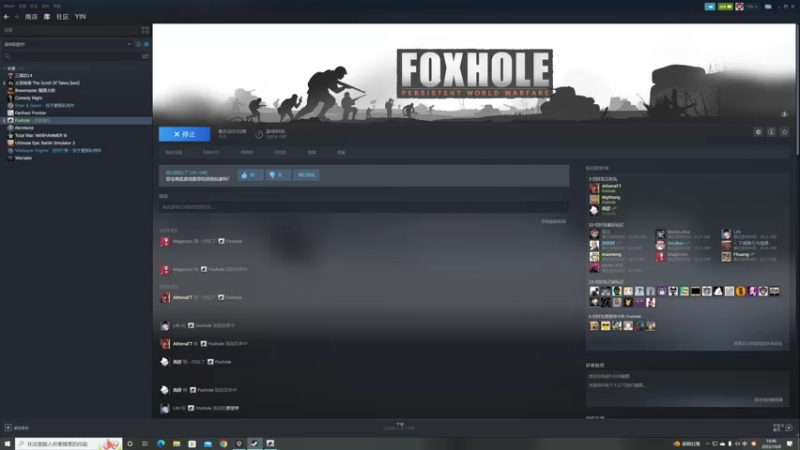Open AthenaTT friend avatar in friends panel

(594, 188)
